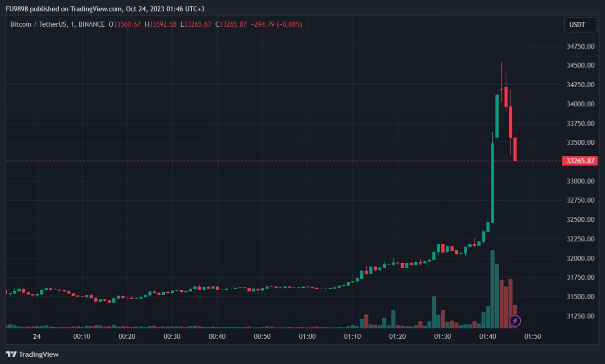The image size is (605, 364).
Task: Click the purple lightning bolt icon
Action: click(515, 320)
